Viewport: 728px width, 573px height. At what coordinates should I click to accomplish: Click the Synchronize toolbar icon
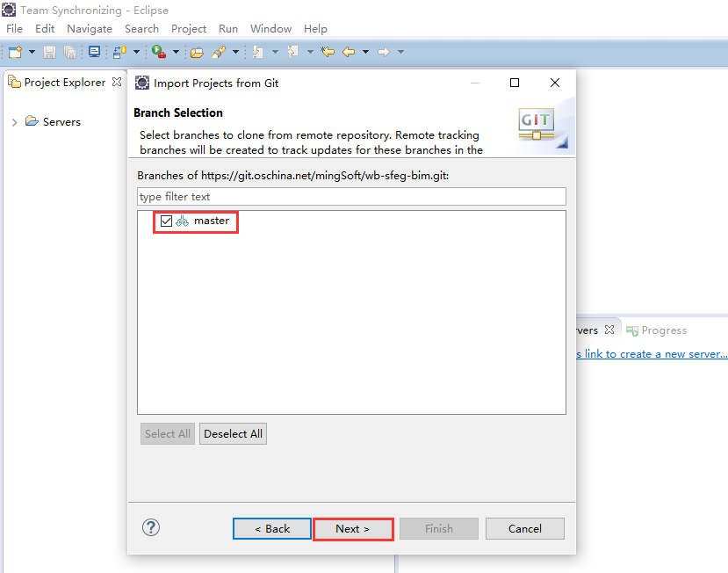[119, 52]
